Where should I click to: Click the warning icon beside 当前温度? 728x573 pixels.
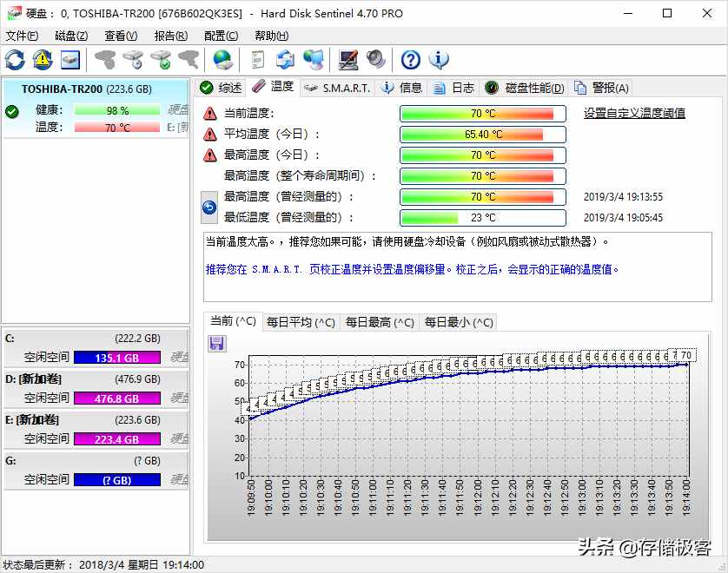tap(210, 113)
